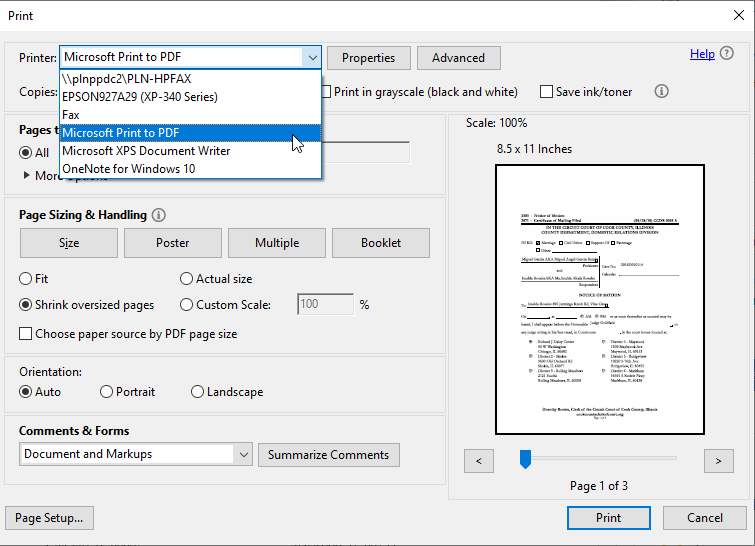Screen dimensions: 755x546
Task: Select the Actual size radio option
Action: pos(187,279)
